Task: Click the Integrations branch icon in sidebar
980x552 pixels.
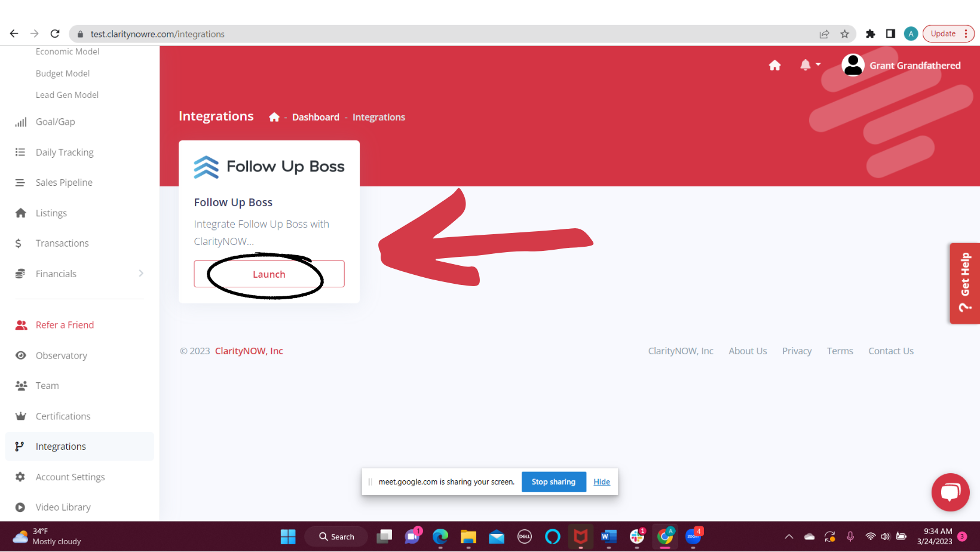Action: click(x=20, y=446)
